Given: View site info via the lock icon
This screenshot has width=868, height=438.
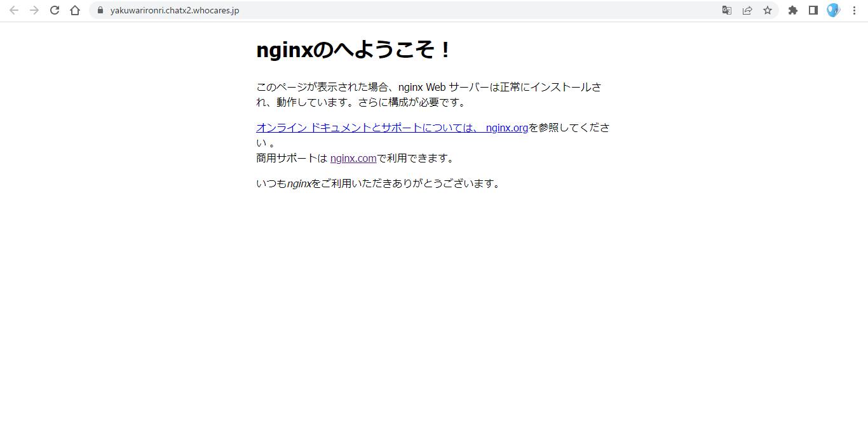Looking at the screenshot, I should pos(100,10).
